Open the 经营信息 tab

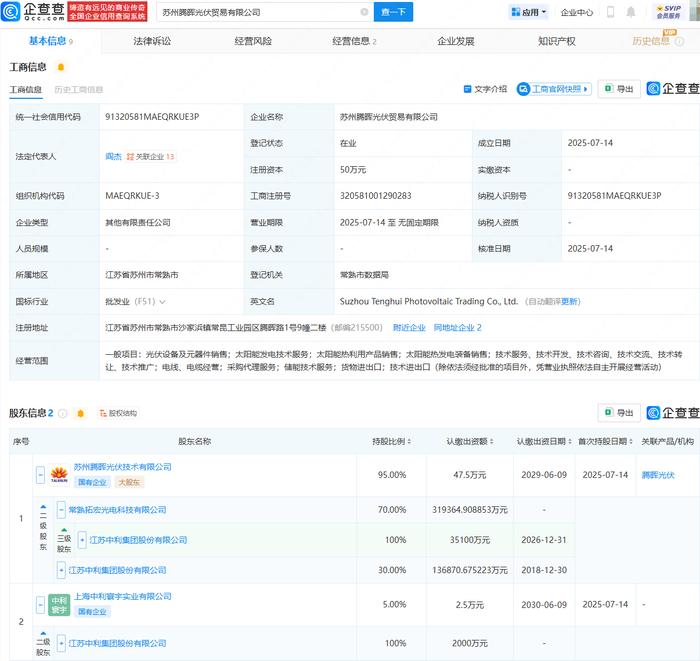(x=354, y=41)
